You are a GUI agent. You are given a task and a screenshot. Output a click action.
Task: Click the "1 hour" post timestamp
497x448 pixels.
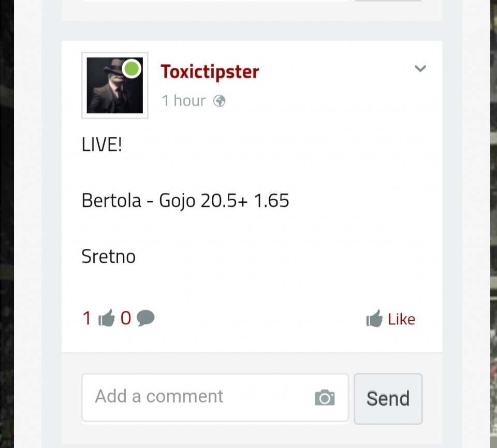point(183,101)
